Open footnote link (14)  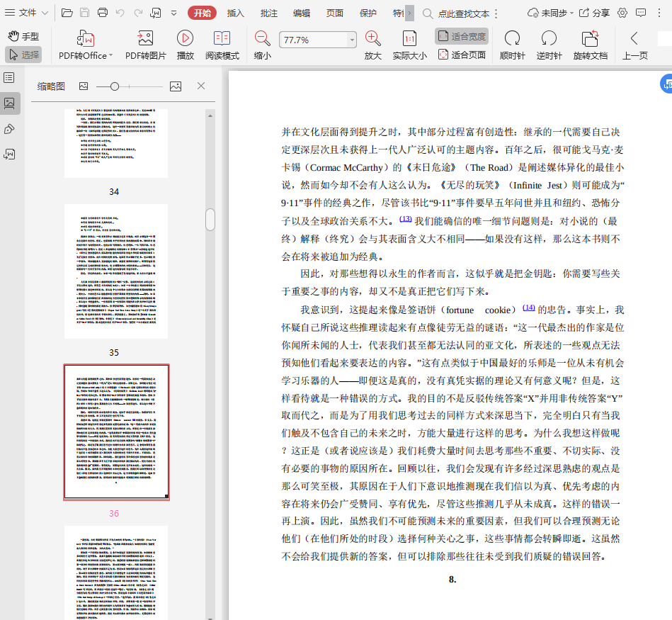click(x=528, y=308)
